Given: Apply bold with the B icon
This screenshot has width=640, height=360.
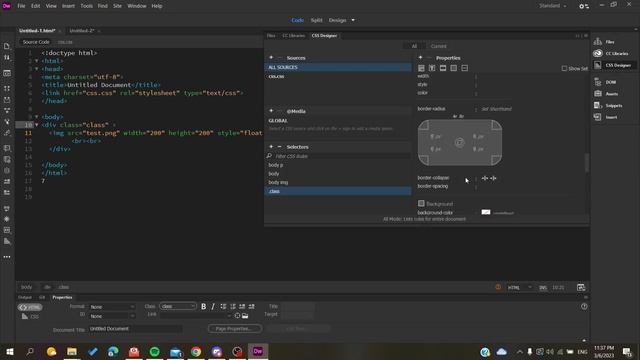Looking at the screenshot, I should 203,307.
